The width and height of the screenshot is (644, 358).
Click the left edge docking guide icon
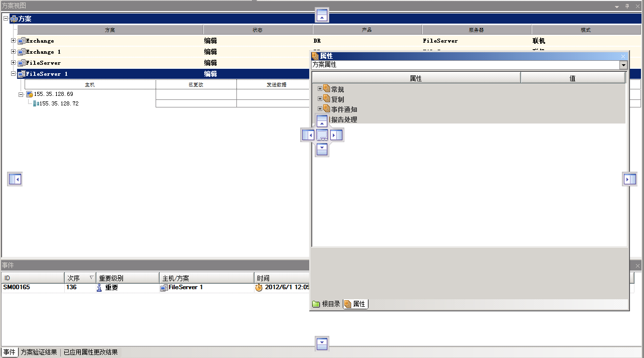coord(15,179)
